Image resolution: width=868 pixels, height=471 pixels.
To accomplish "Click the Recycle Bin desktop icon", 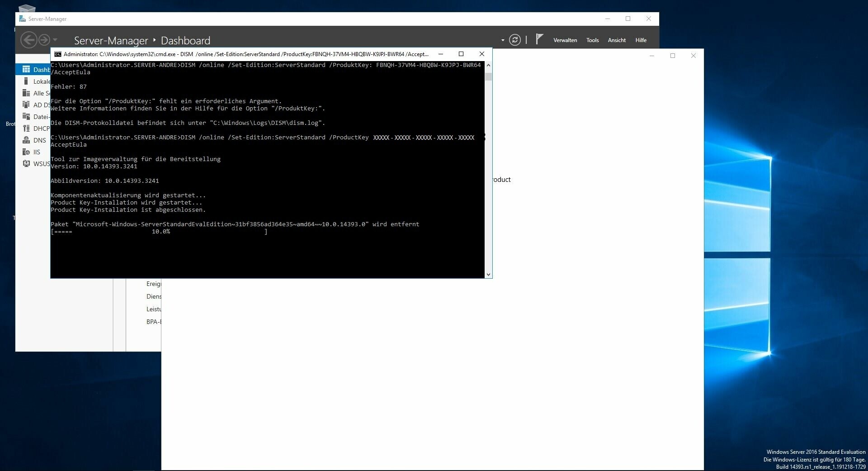I will click(27, 8).
